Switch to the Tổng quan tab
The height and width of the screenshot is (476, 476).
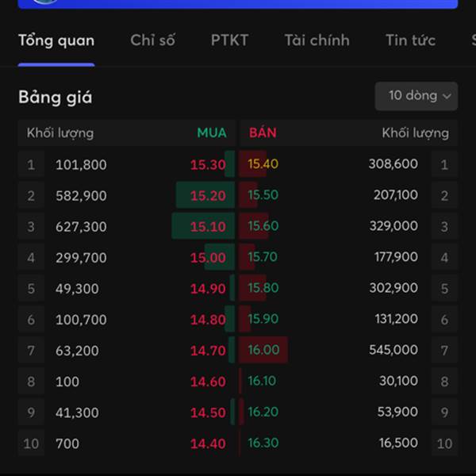click(56, 40)
